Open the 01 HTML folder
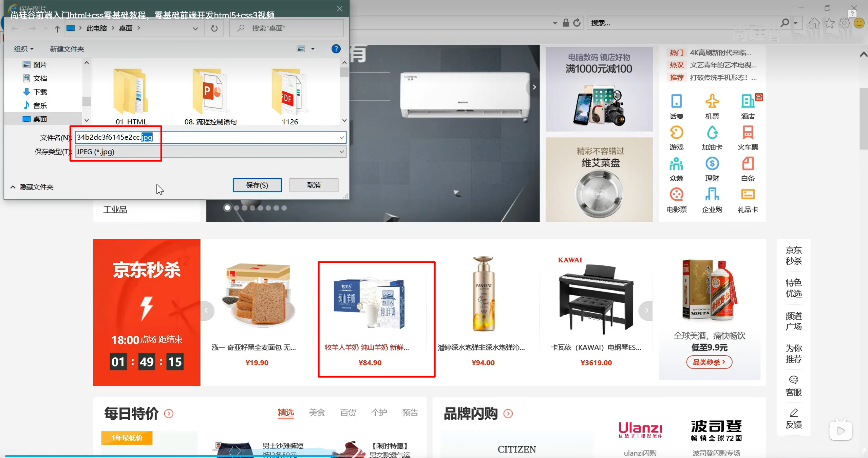Image resolution: width=868 pixels, height=458 pixels. click(x=131, y=97)
